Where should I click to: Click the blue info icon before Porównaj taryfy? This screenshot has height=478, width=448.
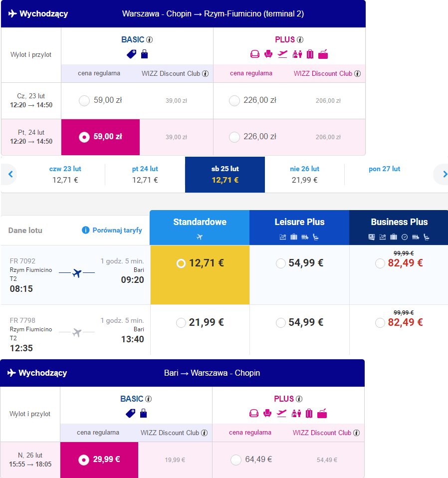click(x=86, y=230)
